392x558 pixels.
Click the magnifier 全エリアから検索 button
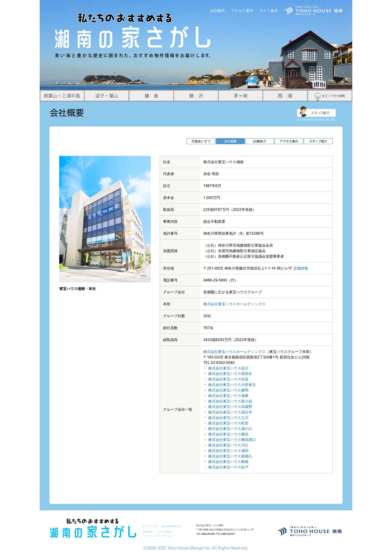click(x=330, y=96)
